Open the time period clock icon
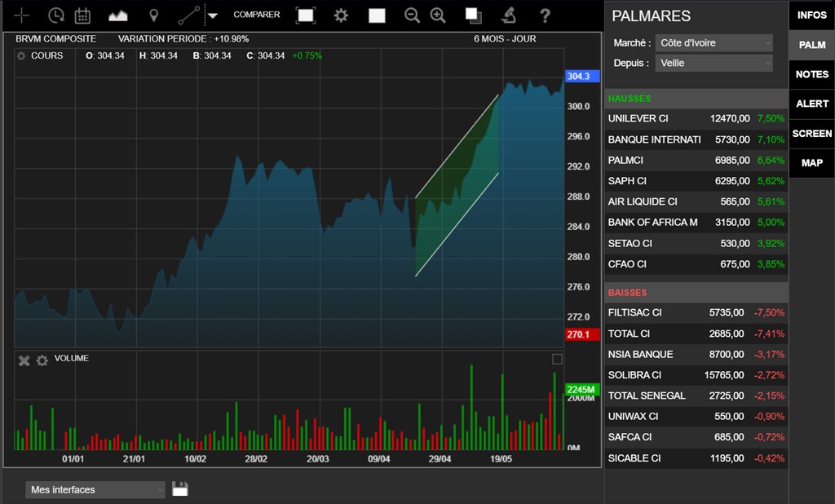This screenshot has height=504, width=835. (x=55, y=15)
